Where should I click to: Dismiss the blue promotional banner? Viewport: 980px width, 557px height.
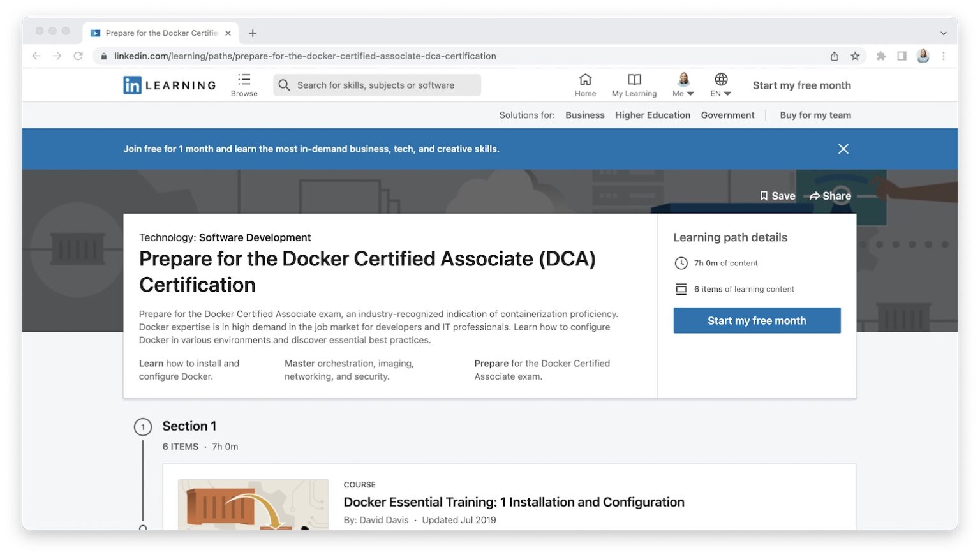click(843, 149)
